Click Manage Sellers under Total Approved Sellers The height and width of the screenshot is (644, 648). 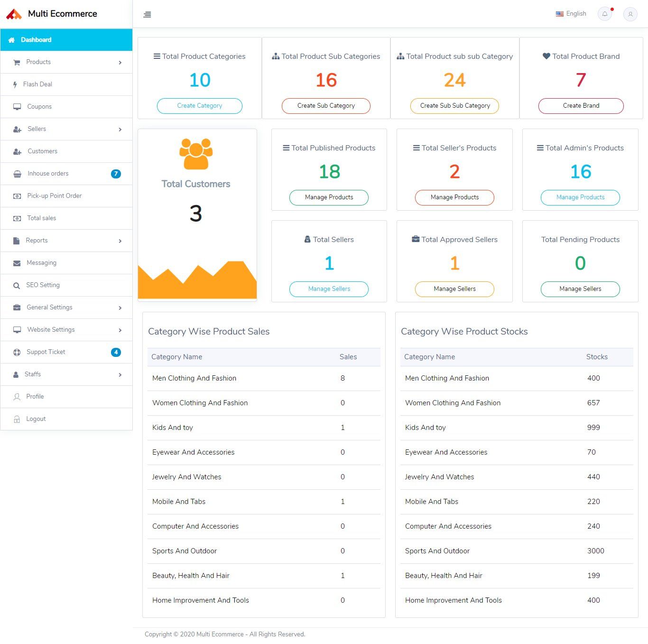pyautogui.click(x=454, y=289)
